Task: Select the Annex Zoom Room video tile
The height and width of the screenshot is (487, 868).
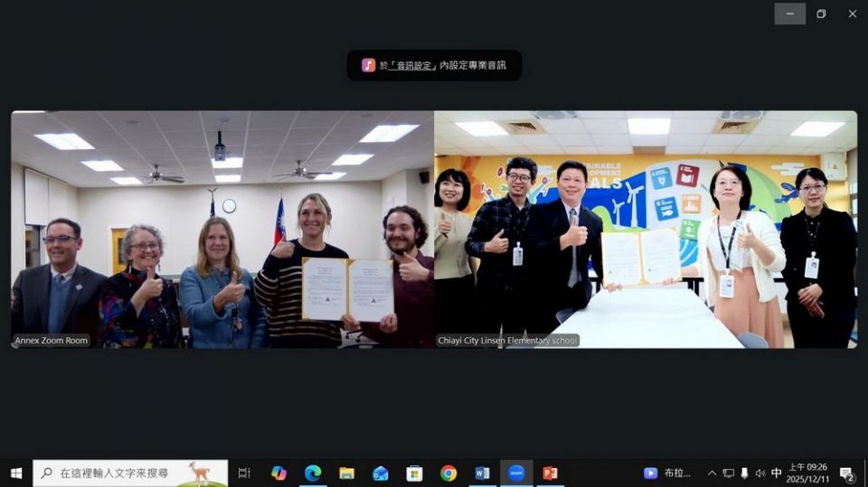Action: pyautogui.click(x=222, y=229)
